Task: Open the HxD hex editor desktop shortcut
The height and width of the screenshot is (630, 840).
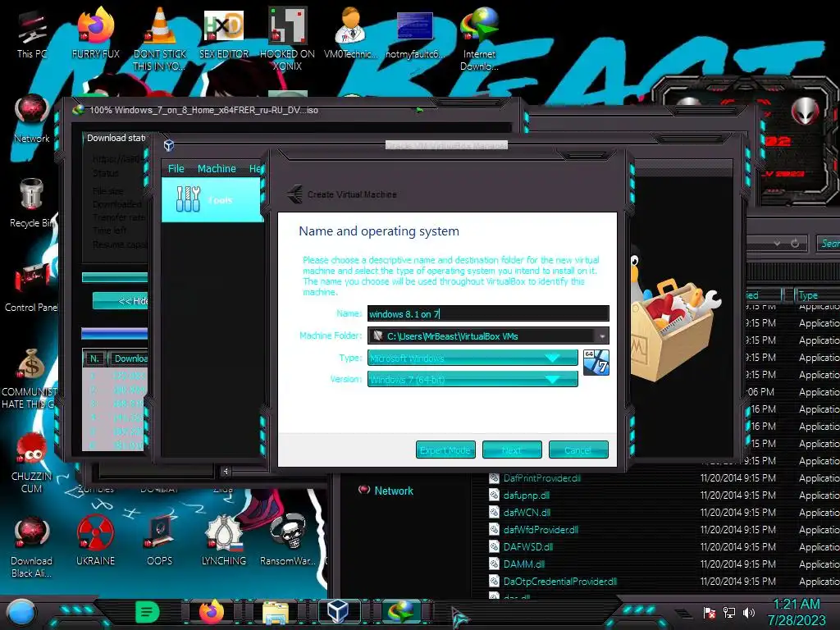Action: [224, 33]
